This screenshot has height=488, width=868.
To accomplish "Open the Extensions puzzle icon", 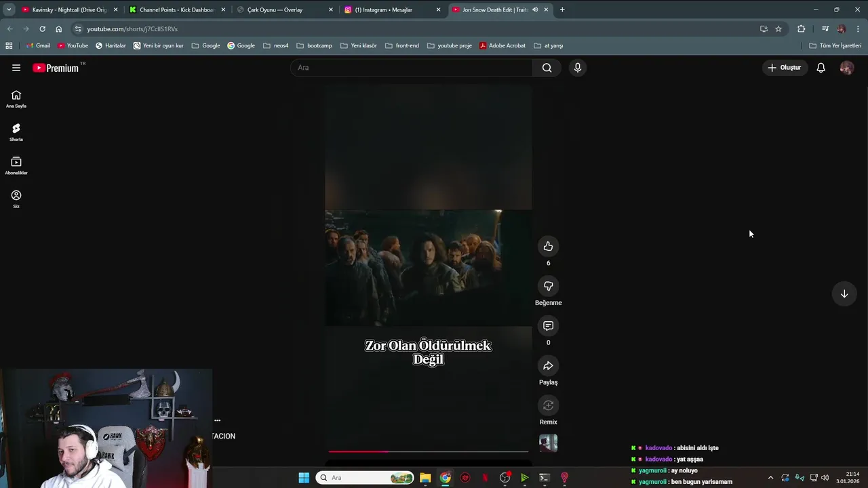I will pos(802,28).
